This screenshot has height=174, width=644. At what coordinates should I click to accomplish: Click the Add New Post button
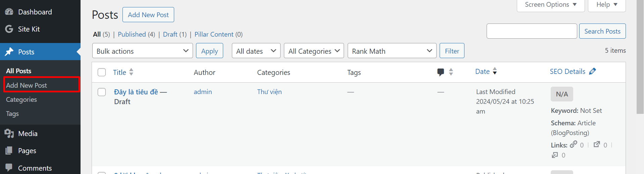(148, 15)
